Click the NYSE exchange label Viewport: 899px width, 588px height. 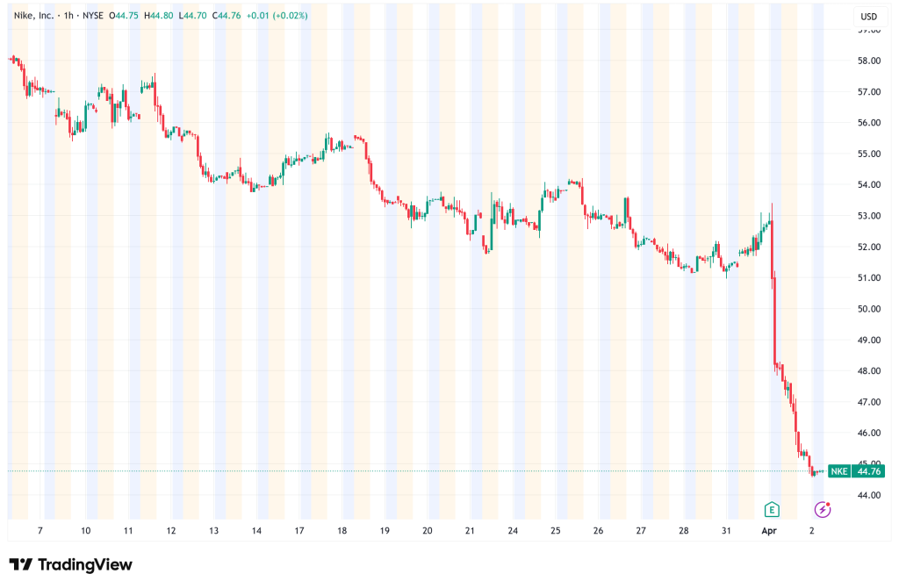[x=93, y=14]
